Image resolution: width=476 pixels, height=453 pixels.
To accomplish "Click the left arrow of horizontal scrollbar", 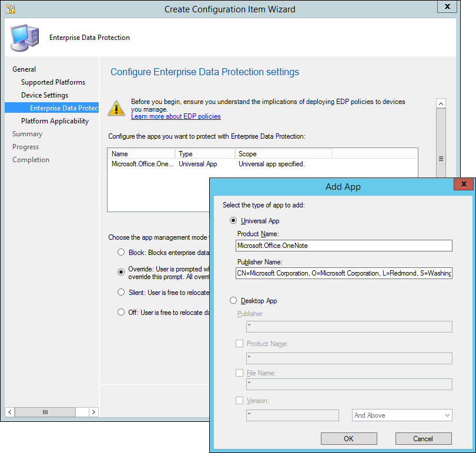I will click(x=9, y=412).
